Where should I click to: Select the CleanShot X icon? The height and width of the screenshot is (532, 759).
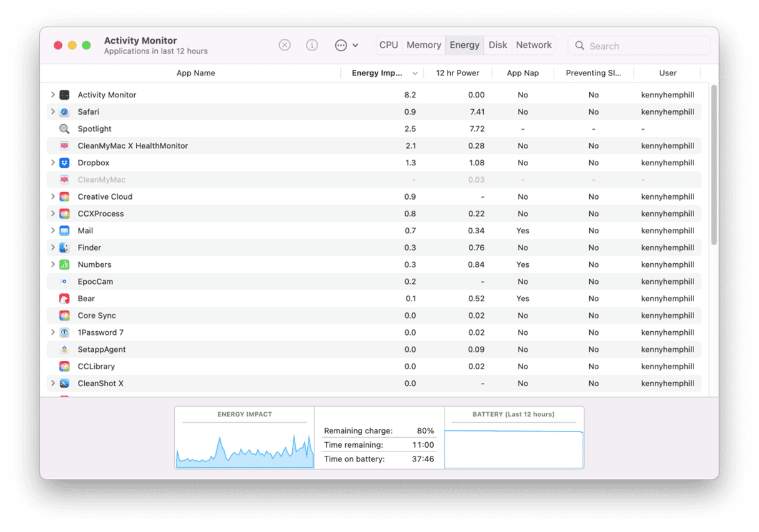click(x=64, y=383)
